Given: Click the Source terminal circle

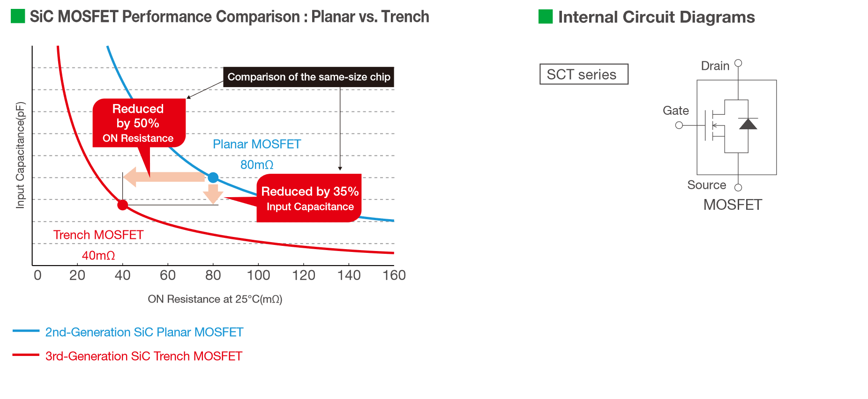Looking at the screenshot, I should point(738,187).
